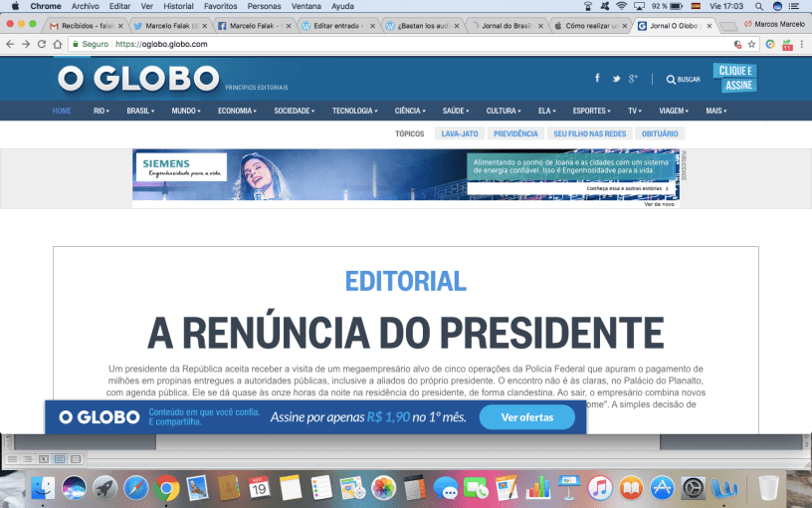Screen dimensions: 812x508
Task: Click the CLIQUE E ASSINE button
Action: [735, 78]
